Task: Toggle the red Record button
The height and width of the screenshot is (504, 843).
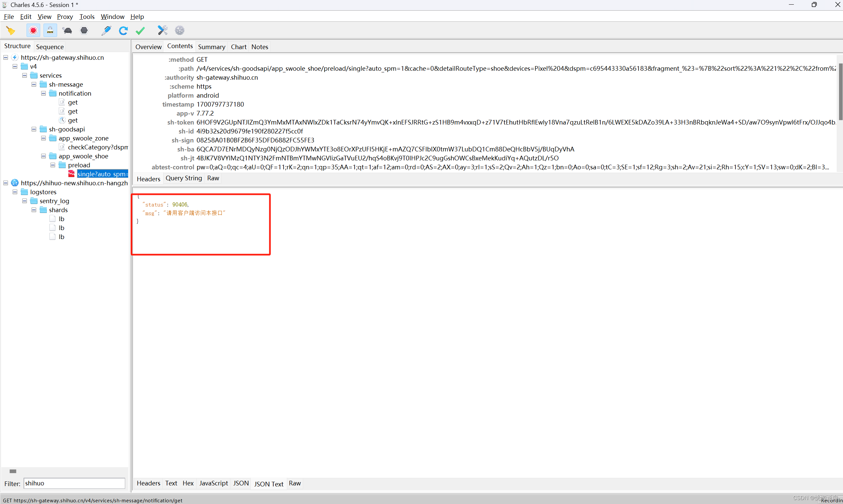Action: point(33,31)
